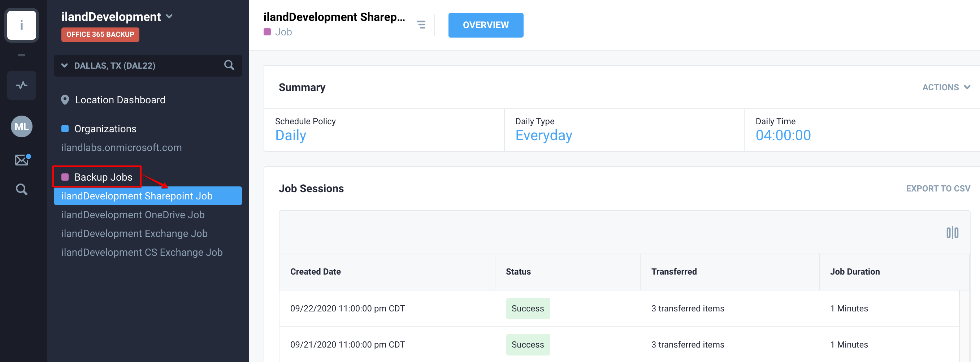This screenshot has width=980, height=362.
Task: Sort by the Created Date column header
Action: tap(315, 271)
